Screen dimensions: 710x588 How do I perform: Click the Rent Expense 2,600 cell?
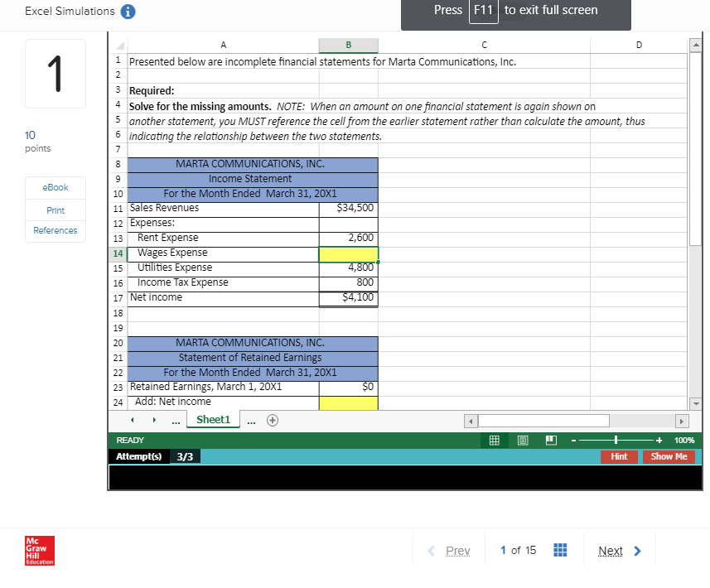(x=348, y=239)
